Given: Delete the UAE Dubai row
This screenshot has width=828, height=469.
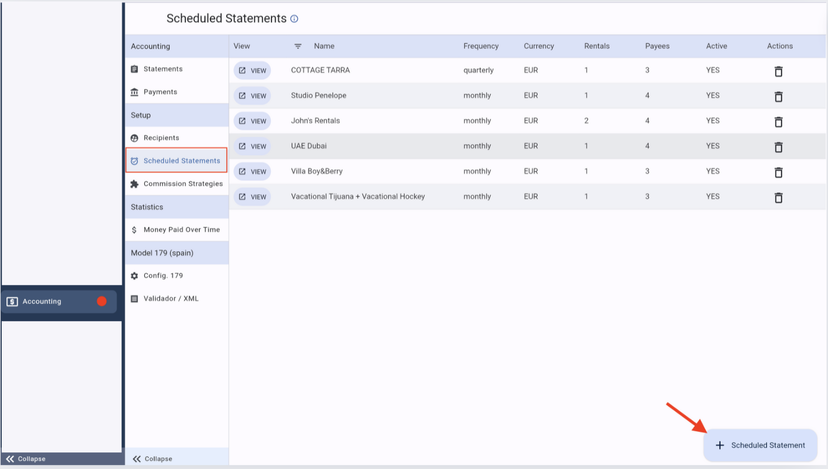Looking at the screenshot, I should 778,147.
